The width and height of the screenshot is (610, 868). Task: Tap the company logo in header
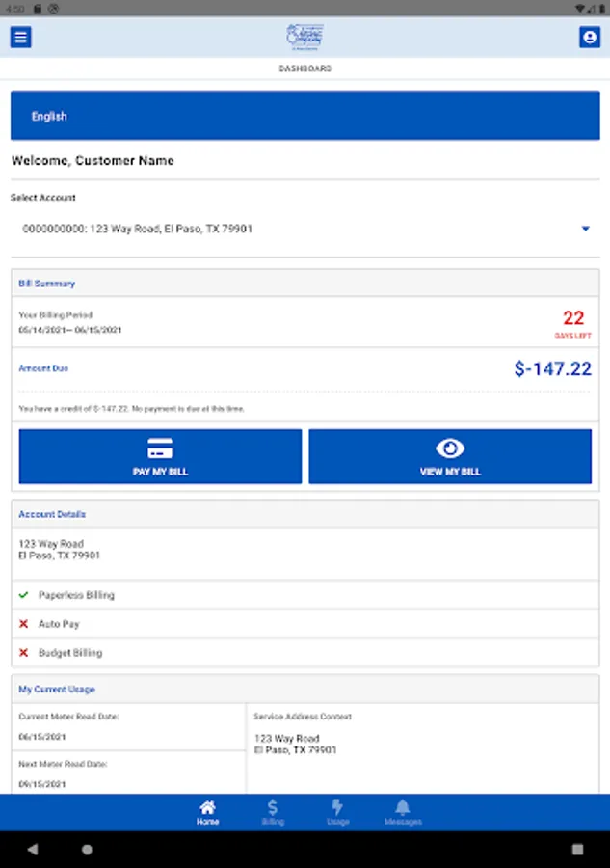coord(305,37)
